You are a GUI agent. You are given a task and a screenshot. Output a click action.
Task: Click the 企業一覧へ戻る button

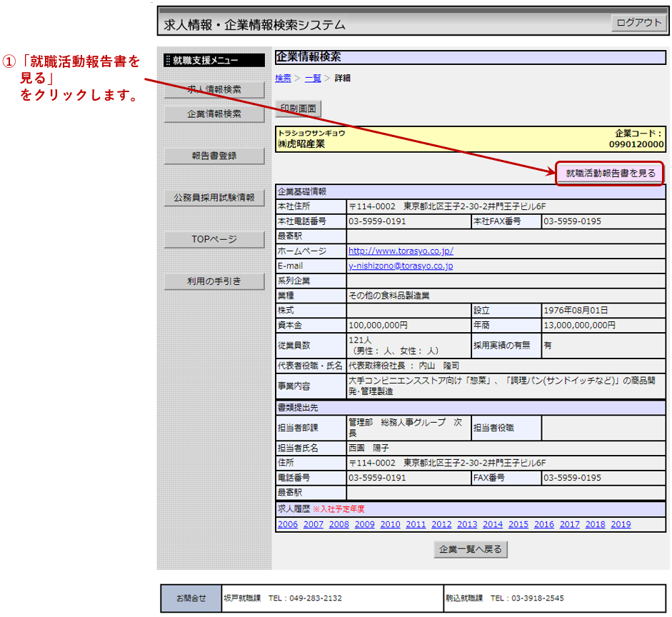(471, 549)
